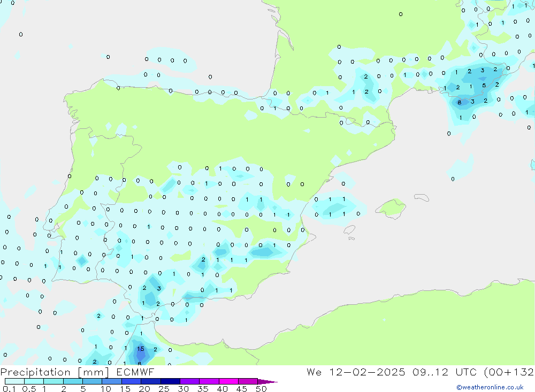Image resolution: width=535 pixels, height=392 pixels.
Task: Click the 5–10 mm legend color swatch
Action: tap(93, 381)
